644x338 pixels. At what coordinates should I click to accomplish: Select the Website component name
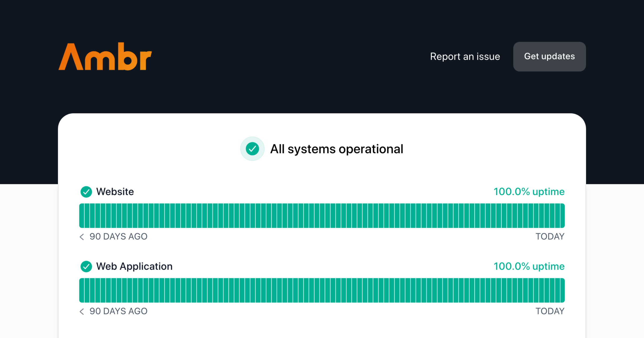click(x=115, y=192)
